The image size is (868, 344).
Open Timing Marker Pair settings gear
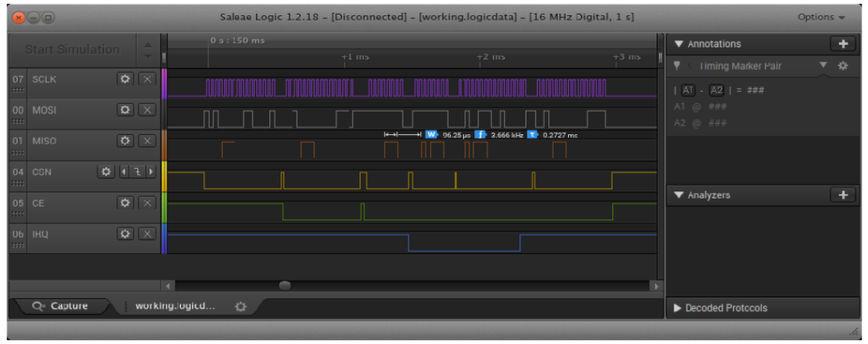[x=842, y=66]
